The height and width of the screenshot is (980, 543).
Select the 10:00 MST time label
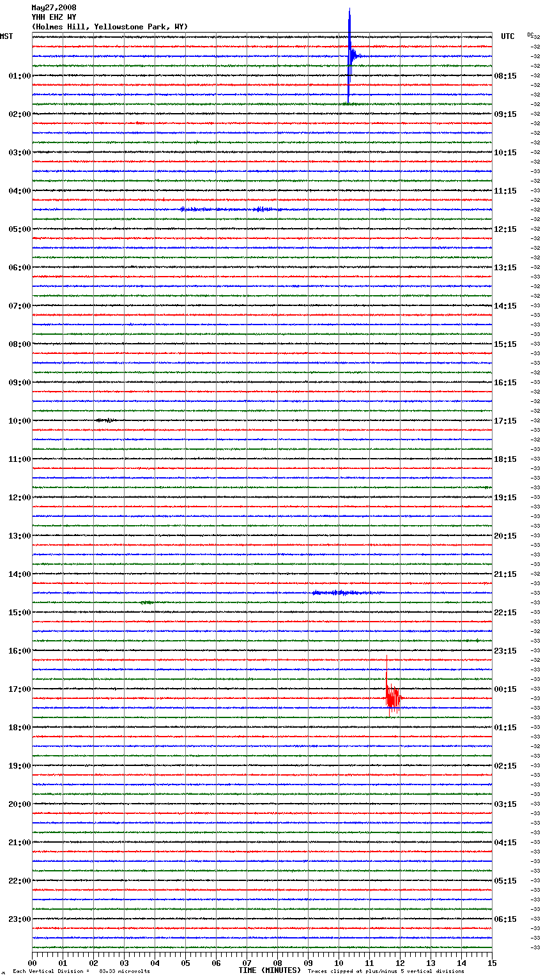(20, 421)
